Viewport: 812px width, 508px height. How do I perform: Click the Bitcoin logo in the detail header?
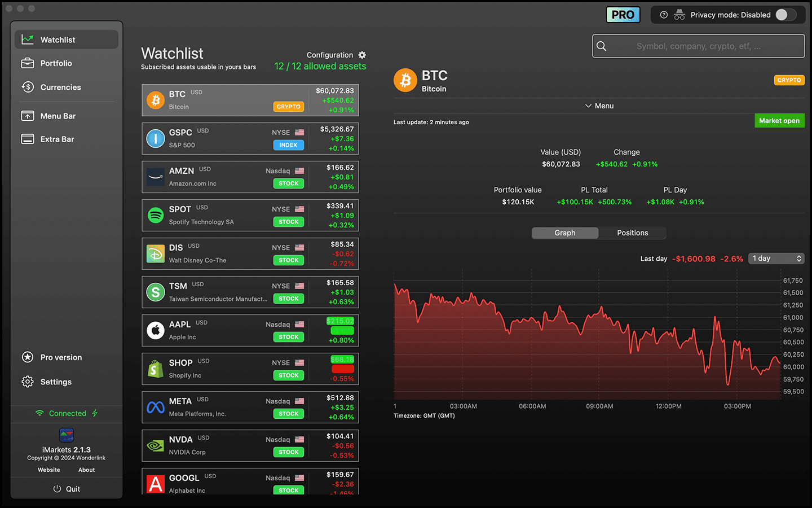(405, 81)
